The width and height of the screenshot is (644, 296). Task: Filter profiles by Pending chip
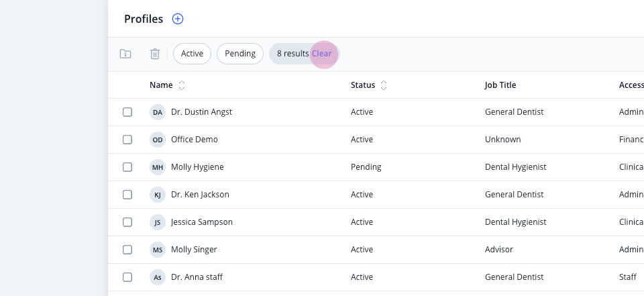tap(240, 54)
